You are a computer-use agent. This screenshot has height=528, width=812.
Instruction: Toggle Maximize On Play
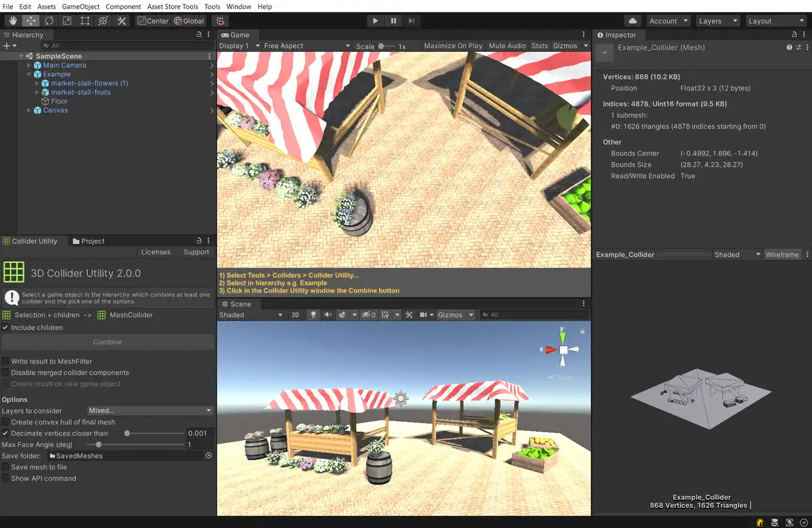click(453, 46)
